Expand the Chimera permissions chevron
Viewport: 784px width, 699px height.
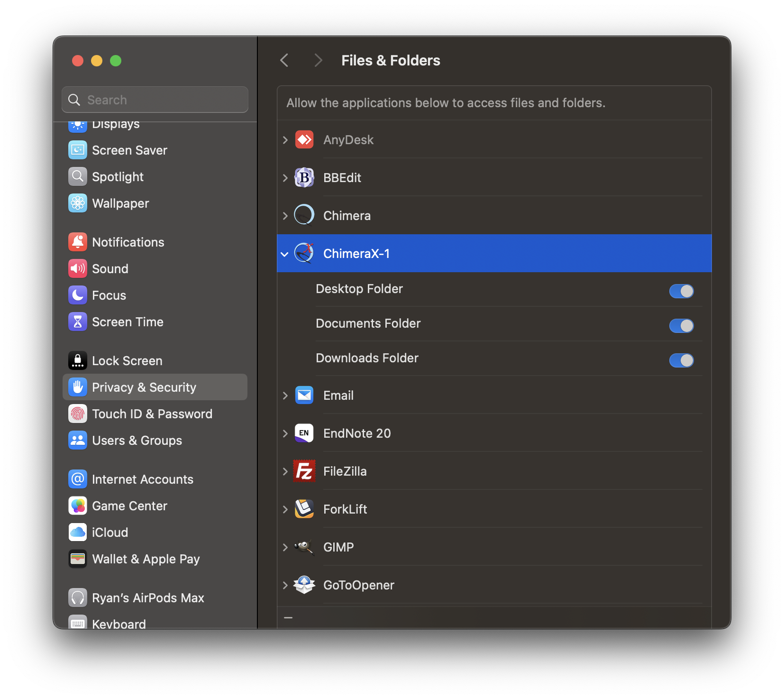pyautogui.click(x=285, y=216)
